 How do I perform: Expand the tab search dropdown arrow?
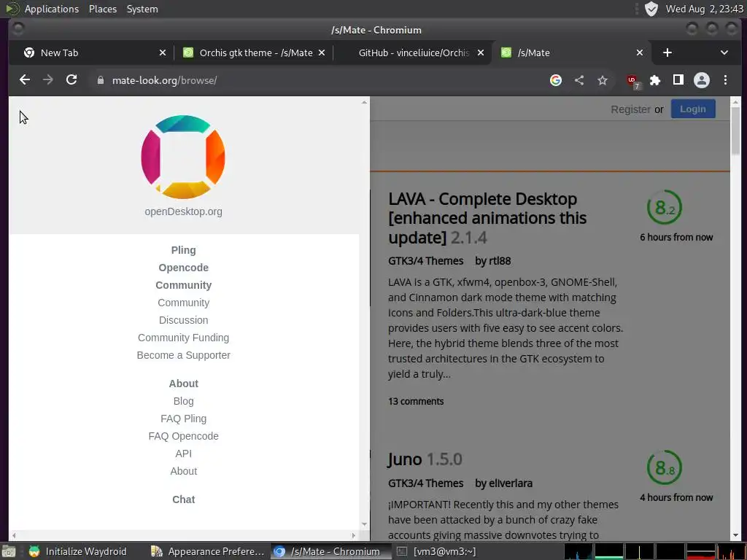point(724,52)
